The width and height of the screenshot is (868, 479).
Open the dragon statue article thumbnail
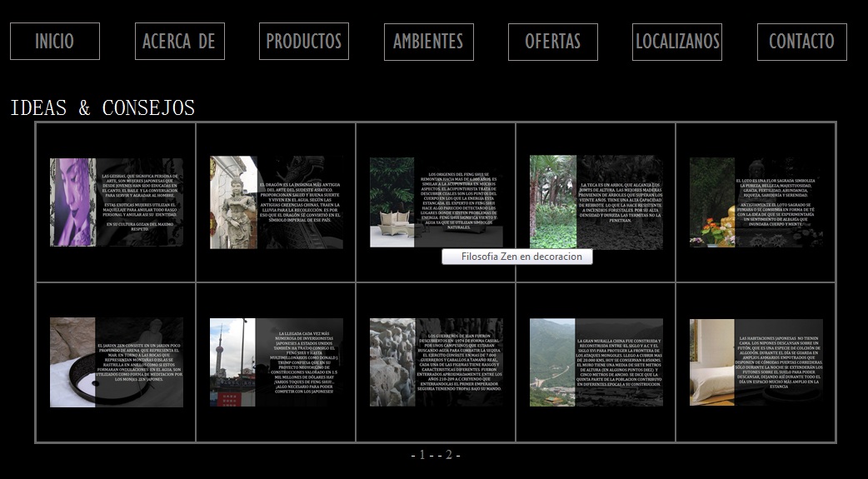pyautogui.click(x=276, y=202)
